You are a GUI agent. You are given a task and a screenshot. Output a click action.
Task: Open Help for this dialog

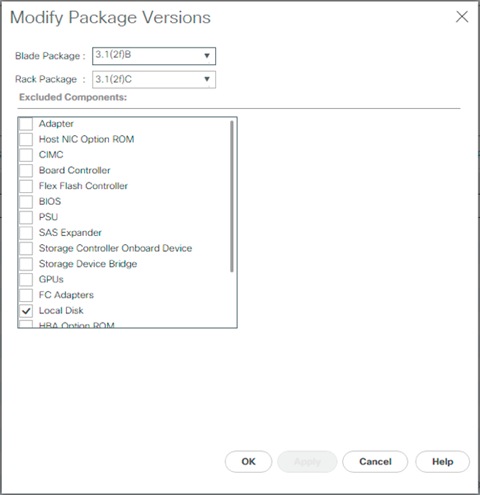442,462
